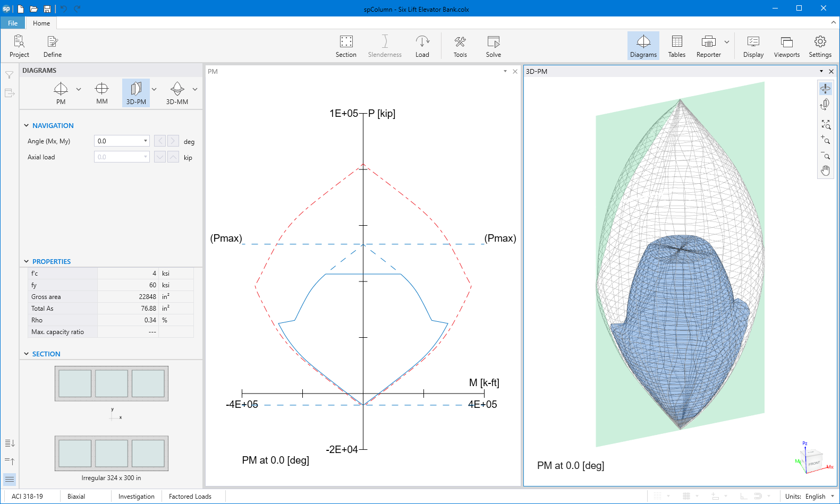Activate the pan hand tool

tap(825, 170)
